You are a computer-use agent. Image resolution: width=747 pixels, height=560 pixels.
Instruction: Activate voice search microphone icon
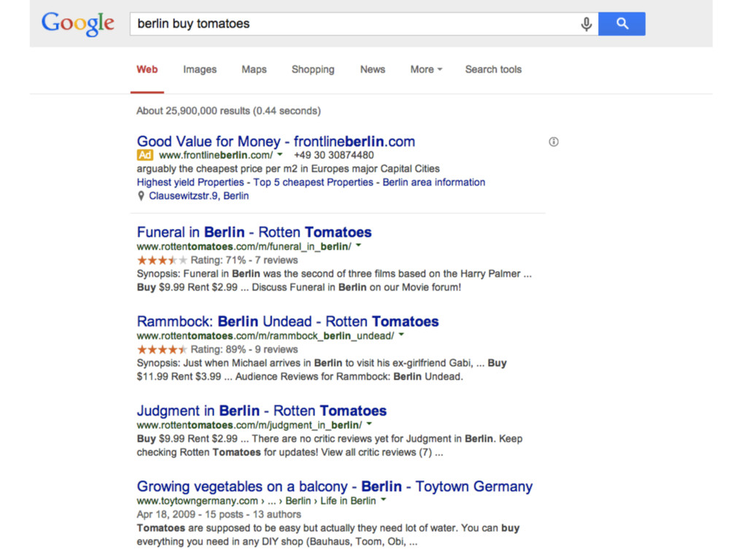(587, 24)
